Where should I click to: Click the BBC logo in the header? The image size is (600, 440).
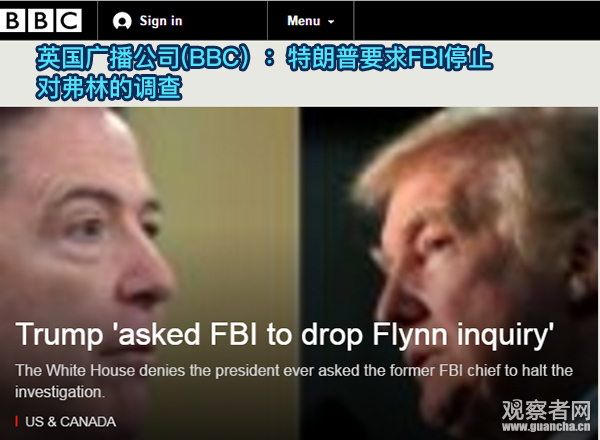click(x=41, y=21)
